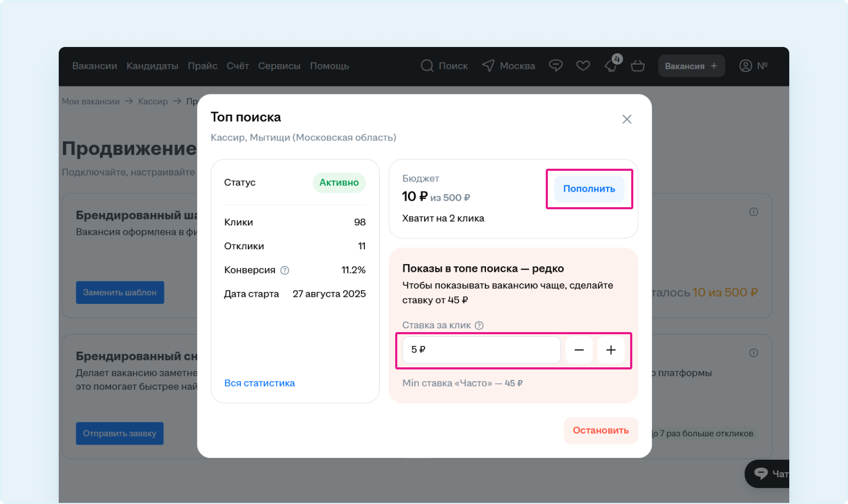This screenshot has width=848, height=504.
Task: Decrease bid with minus button
Action: 579,350
